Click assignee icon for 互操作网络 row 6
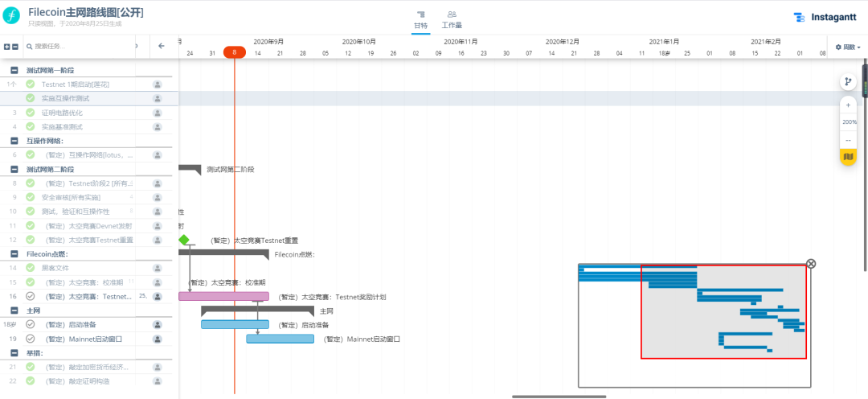 [158, 155]
